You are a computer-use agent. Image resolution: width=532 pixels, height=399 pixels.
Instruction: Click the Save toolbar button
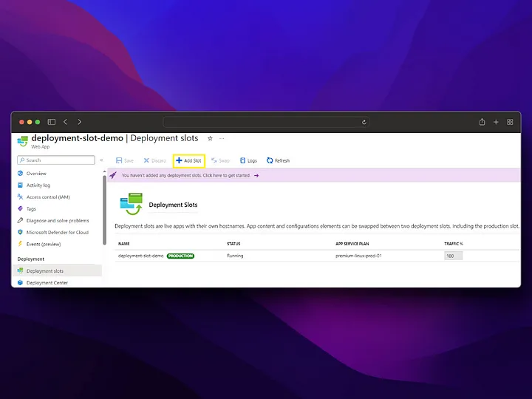pos(125,160)
